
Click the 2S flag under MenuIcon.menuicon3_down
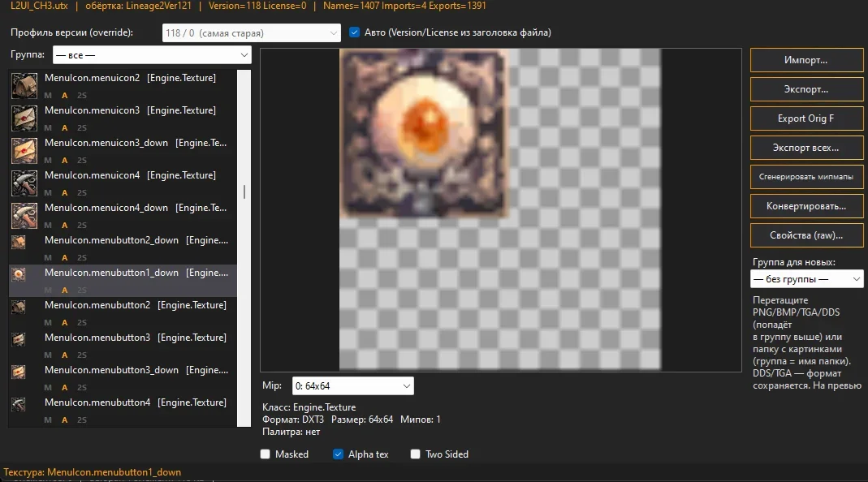[x=82, y=161]
